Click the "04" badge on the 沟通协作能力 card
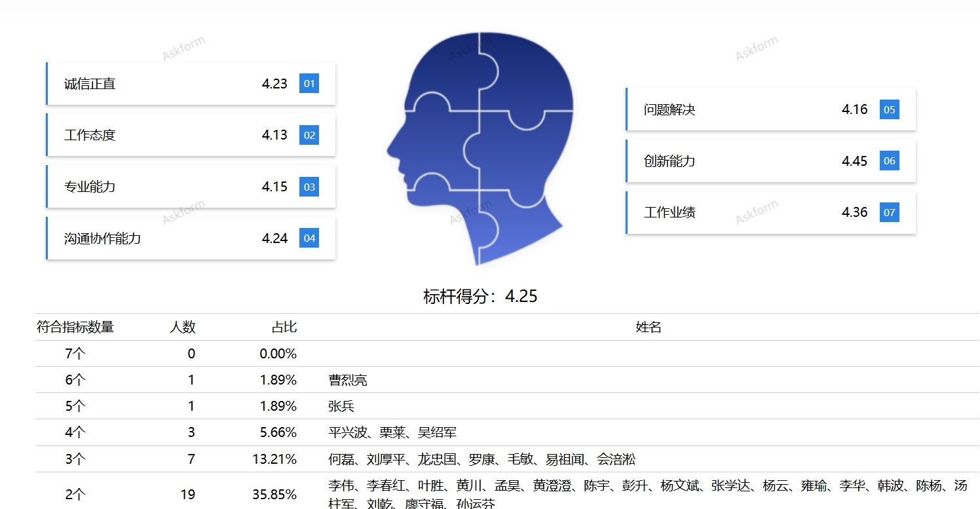Screen dimensions: 980x509 click(x=309, y=238)
